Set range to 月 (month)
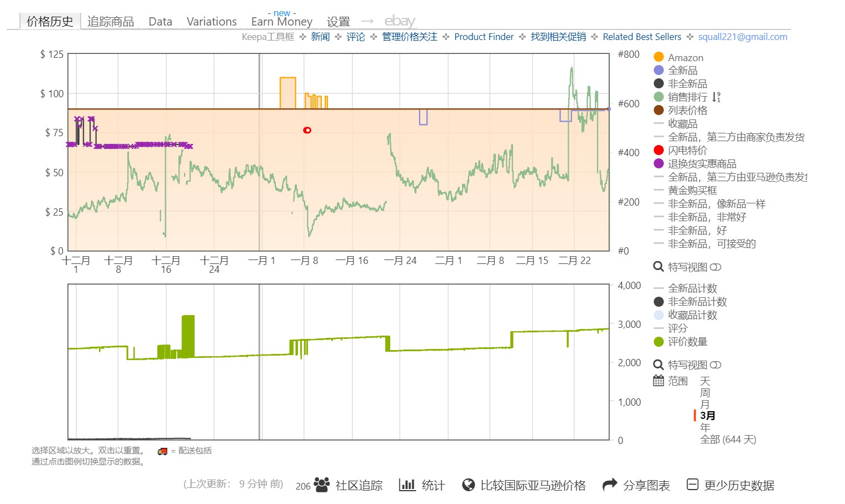Image resolution: width=845 pixels, height=504 pixels. tap(705, 405)
